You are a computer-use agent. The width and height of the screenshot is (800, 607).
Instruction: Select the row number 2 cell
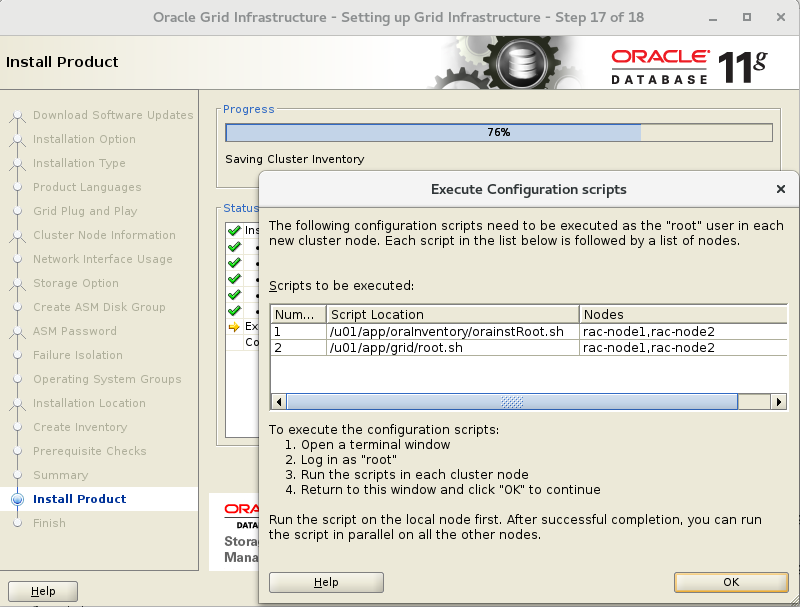298,348
